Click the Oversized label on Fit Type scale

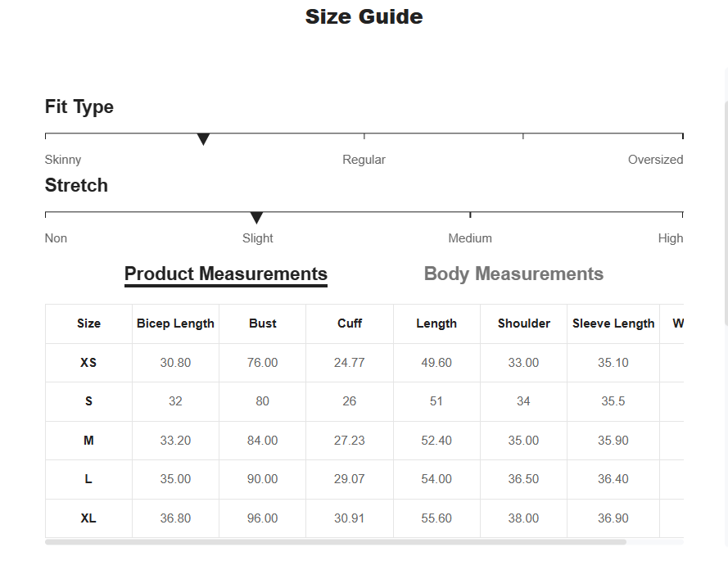(x=655, y=160)
